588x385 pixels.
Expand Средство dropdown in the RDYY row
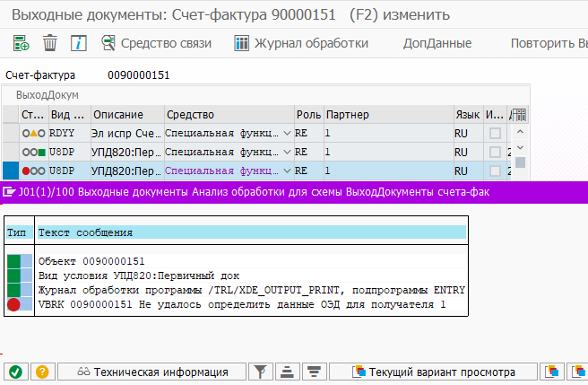[287, 133]
